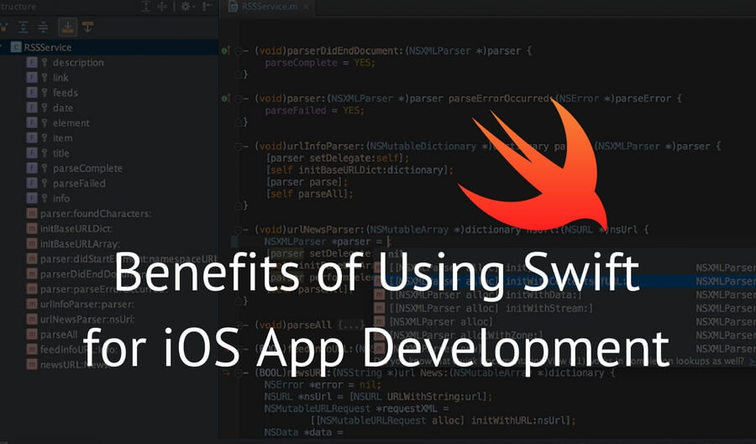Click fold end marker below [self parseAll]
The image size is (756, 444).
point(238,206)
